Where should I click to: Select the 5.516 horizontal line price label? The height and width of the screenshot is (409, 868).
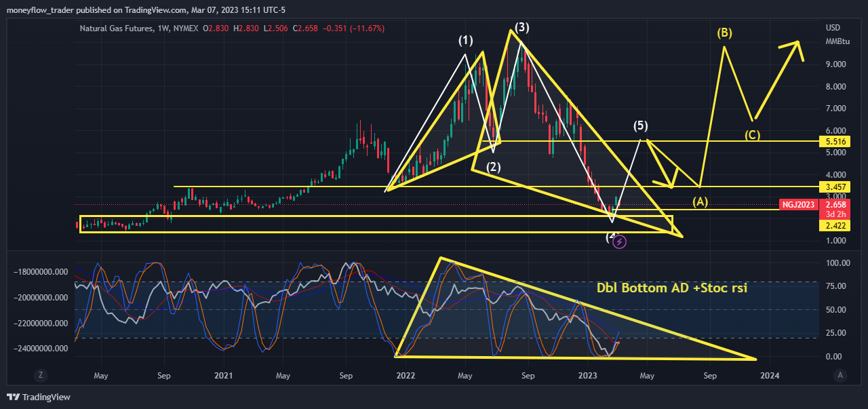pyautogui.click(x=833, y=142)
